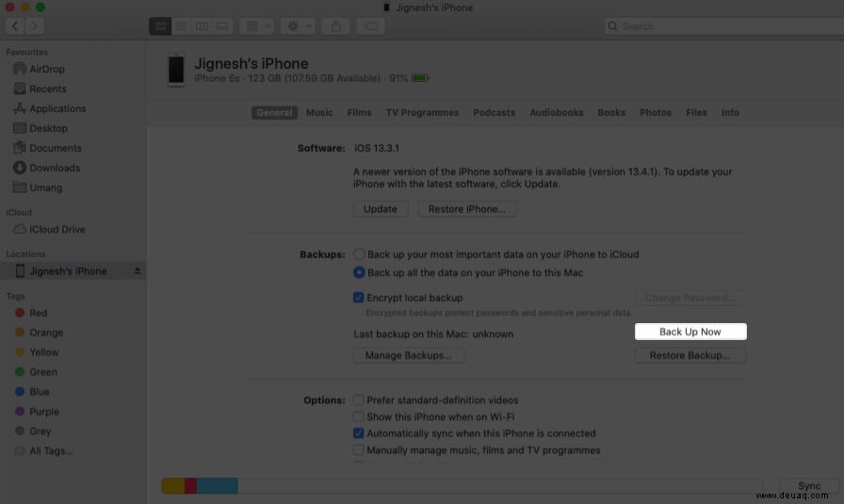Toggle Encrypt local backup checkbox

[359, 298]
